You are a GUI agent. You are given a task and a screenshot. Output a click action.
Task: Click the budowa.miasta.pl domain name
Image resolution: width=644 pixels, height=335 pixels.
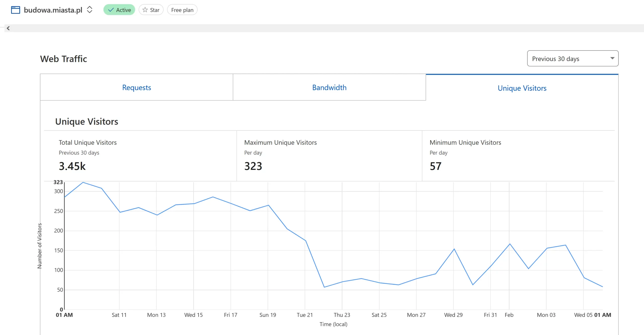[x=53, y=10]
